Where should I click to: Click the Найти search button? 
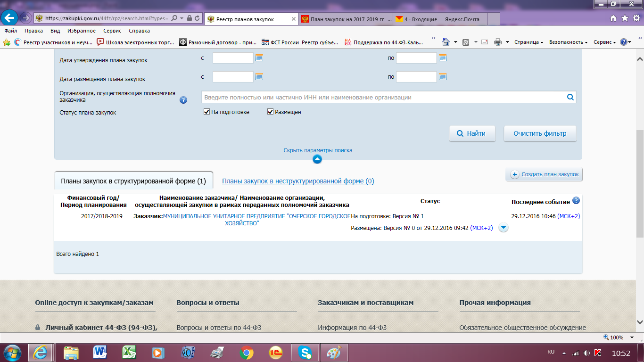tap(472, 133)
